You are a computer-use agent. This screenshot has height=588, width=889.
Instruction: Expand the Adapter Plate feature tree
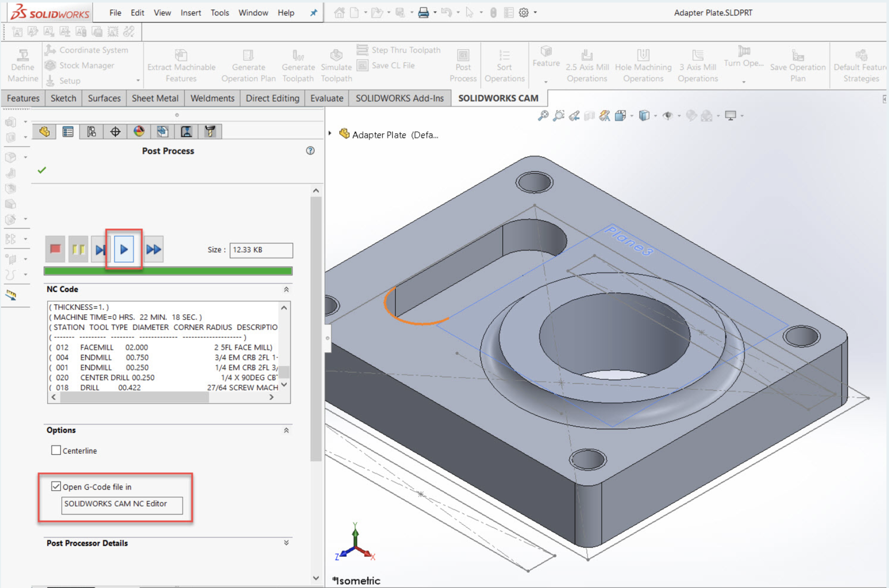click(330, 134)
